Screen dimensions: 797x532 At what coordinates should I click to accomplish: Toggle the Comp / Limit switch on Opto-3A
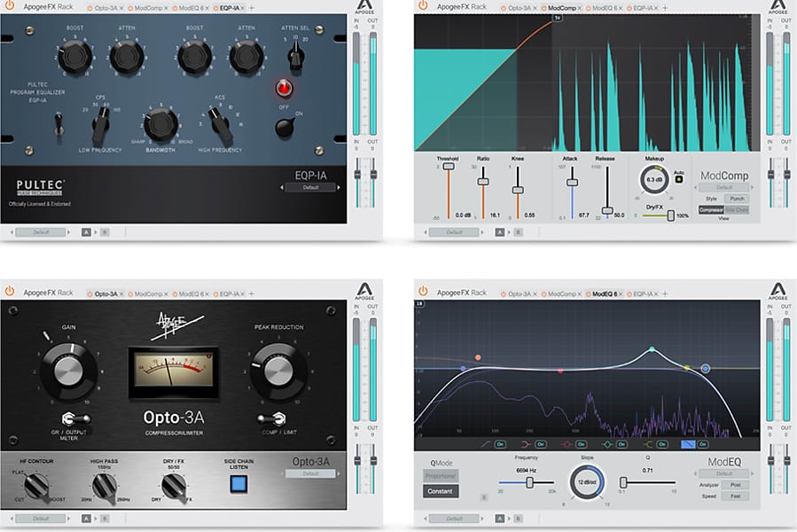(272, 419)
